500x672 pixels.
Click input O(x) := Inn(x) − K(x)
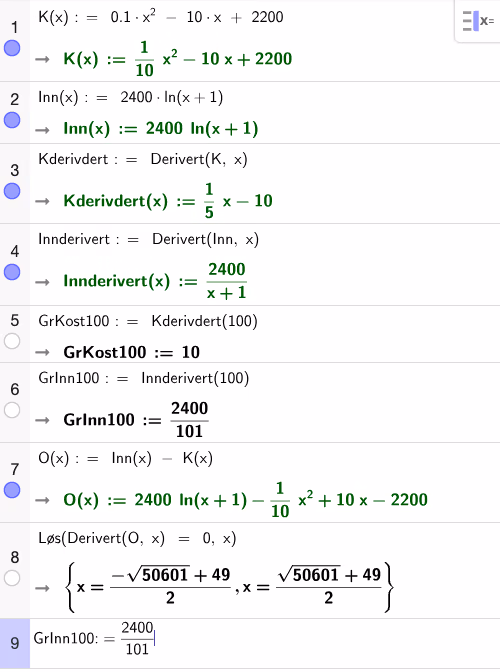point(125,459)
